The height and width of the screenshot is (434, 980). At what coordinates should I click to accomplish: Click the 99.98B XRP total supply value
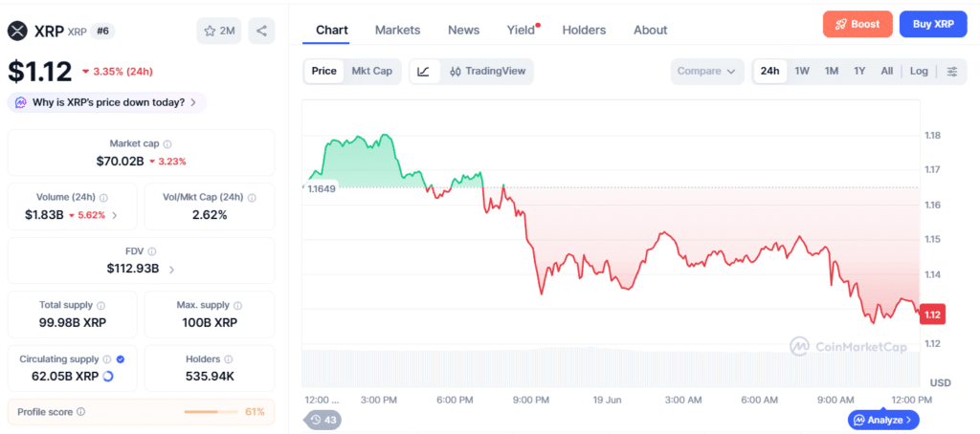[x=73, y=323]
